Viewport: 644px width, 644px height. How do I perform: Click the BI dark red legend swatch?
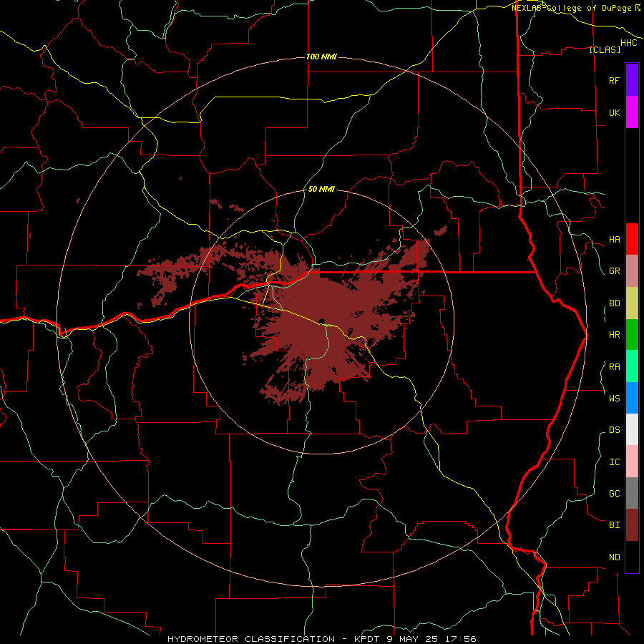(632, 525)
